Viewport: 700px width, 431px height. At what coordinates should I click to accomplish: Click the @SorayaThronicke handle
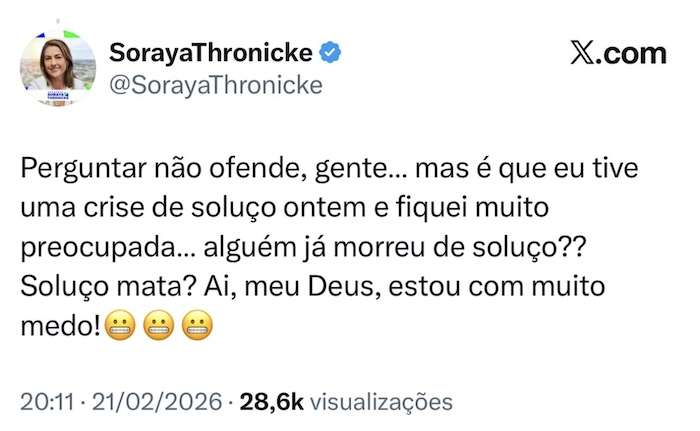(215, 85)
